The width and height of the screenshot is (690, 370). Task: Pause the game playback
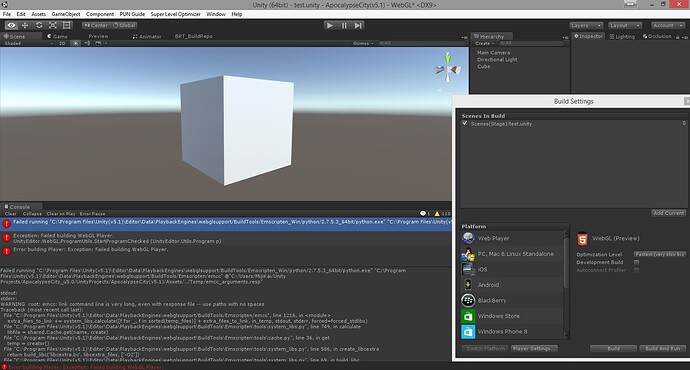[x=344, y=26]
